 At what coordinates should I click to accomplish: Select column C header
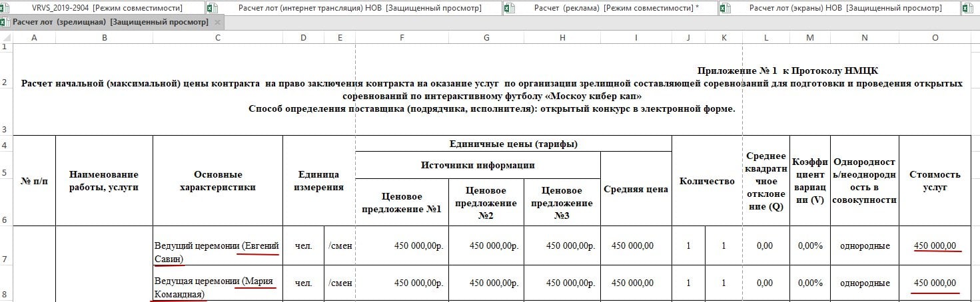(x=218, y=38)
